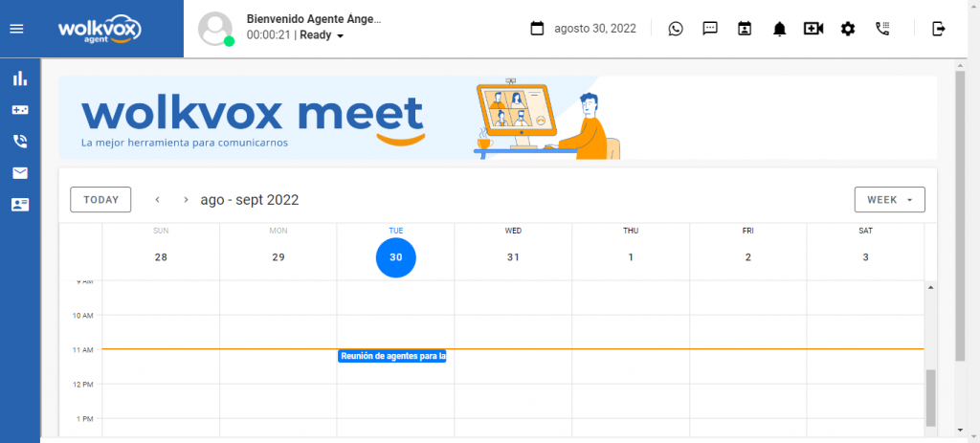The width and height of the screenshot is (980, 443).
Task: Click the 'agosto 30, 2022' date text
Action: tap(595, 29)
